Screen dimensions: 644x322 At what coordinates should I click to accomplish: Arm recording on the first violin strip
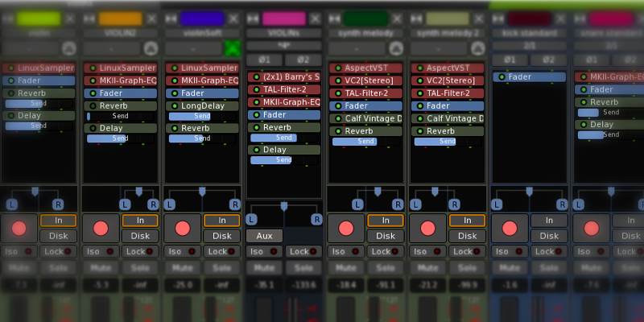(19, 229)
